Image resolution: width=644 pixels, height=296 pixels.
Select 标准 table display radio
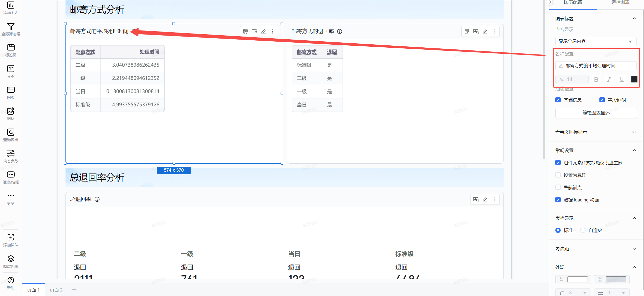558,230
